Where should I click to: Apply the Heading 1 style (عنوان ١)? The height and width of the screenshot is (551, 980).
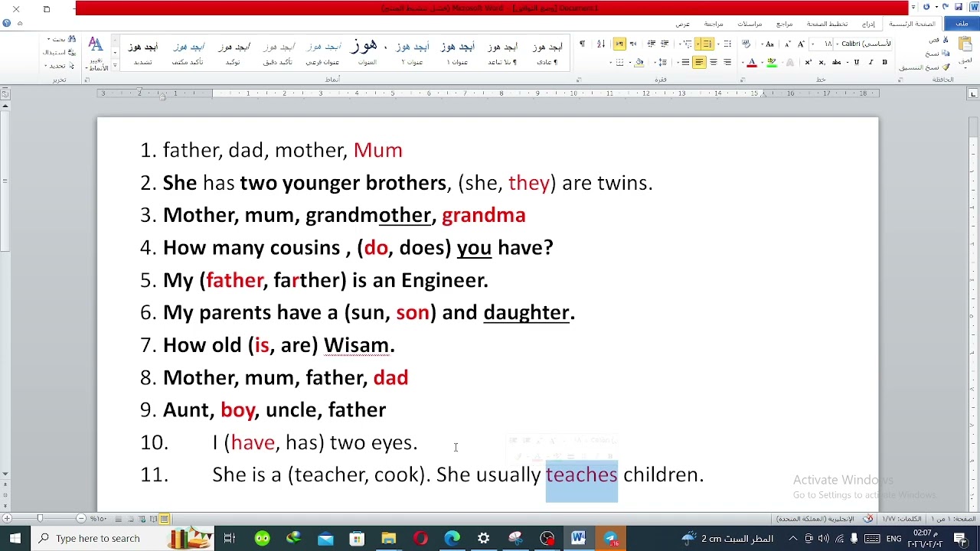(458, 52)
